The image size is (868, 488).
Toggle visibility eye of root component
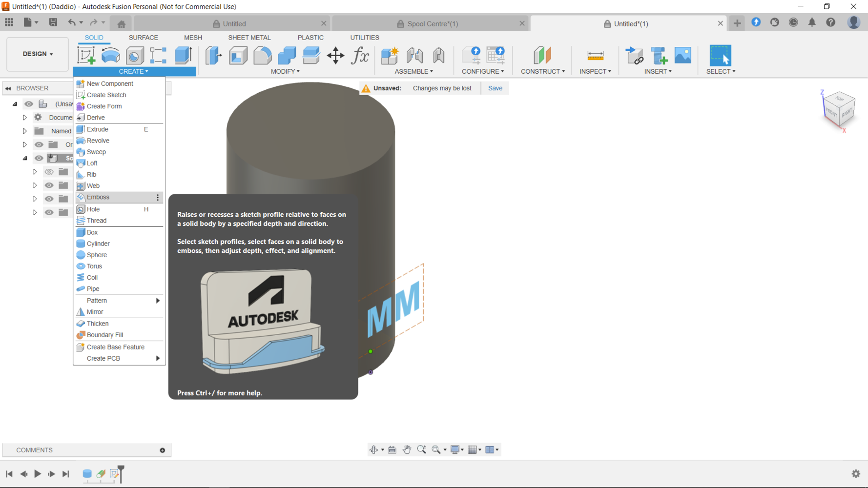click(x=29, y=104)
